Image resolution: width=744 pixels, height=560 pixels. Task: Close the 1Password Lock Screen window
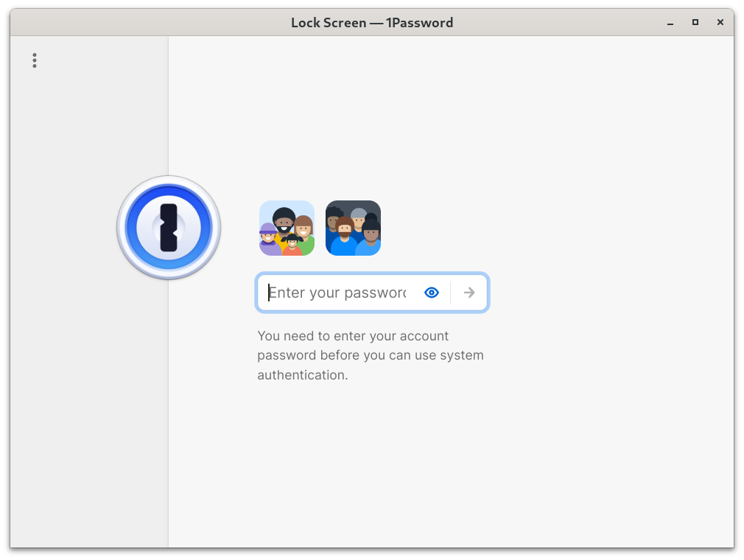pos(720,22)
